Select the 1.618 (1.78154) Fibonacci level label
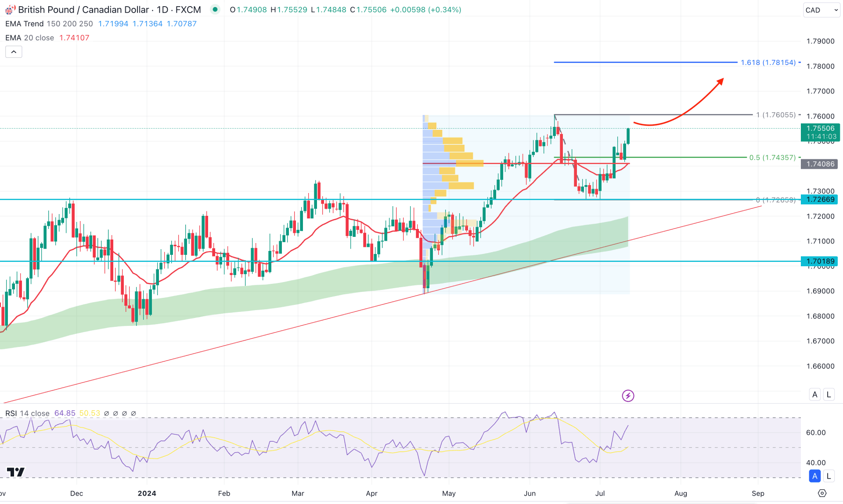The width and height of the screenshot is (843, 504). (768, 62)
